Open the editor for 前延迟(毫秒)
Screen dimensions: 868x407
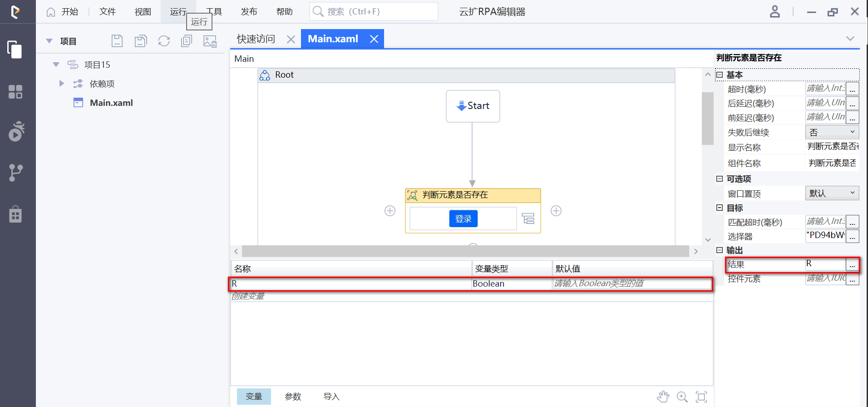click(853, 117)
